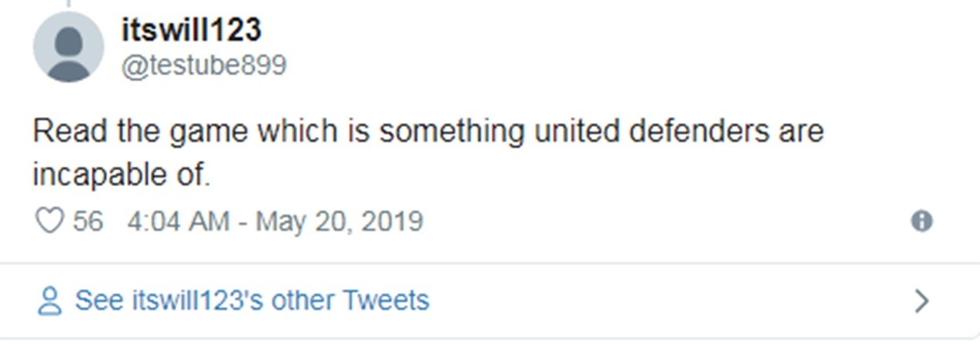The width and height of the screenshot is (980, 346).
Task: Expand with the right chevron arrow
Action: point(921,301)
